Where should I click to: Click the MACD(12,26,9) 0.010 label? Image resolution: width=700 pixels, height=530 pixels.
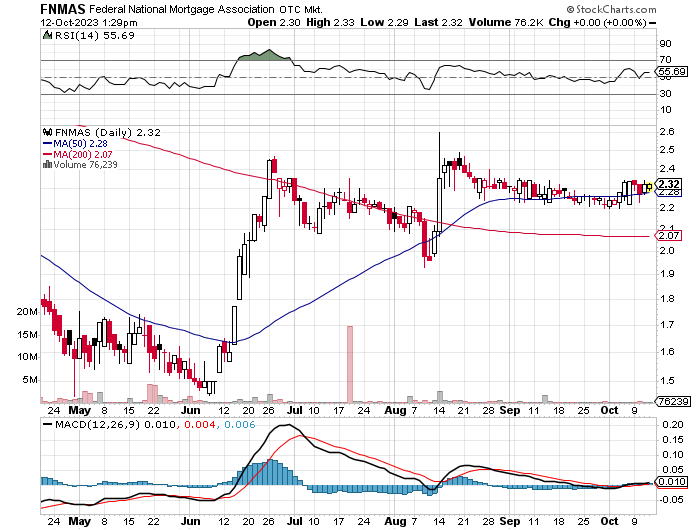point(115,424)
